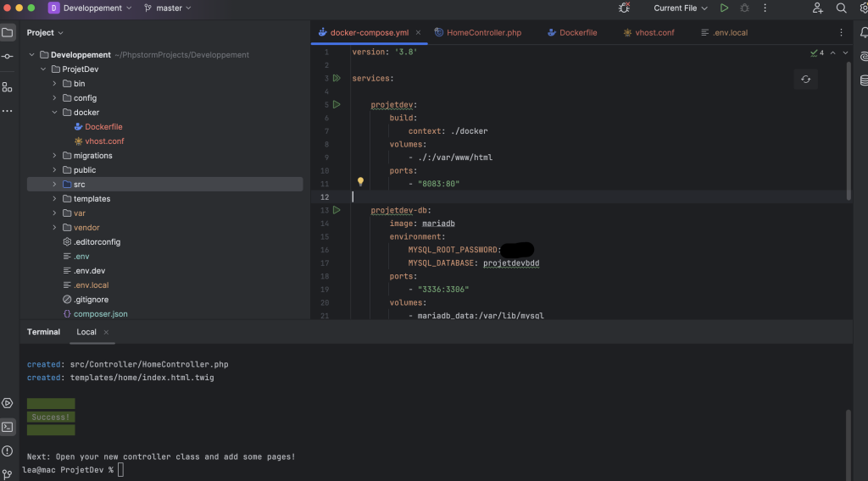Open the Database tool window icon
The width and height of the screenshot is (868, 481).
864,80
